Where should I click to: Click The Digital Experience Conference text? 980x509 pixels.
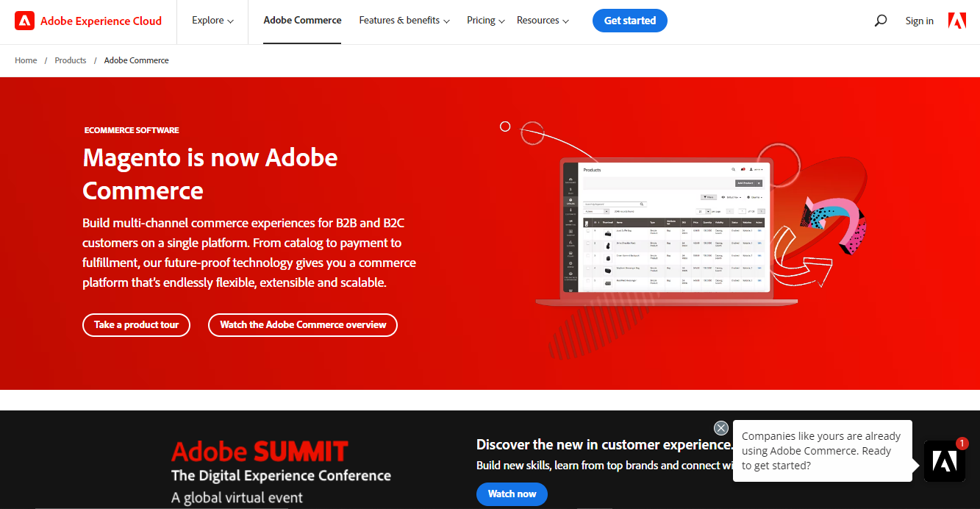tap(281, 475)
